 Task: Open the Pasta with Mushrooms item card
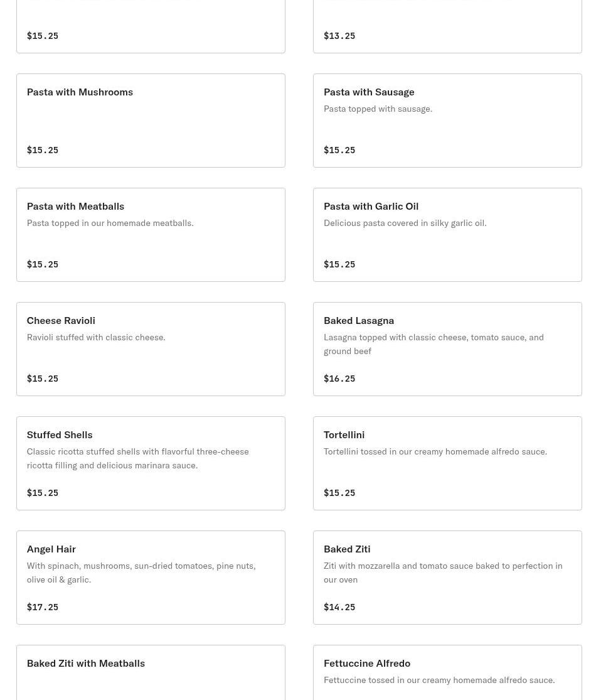tap(151, 121)
